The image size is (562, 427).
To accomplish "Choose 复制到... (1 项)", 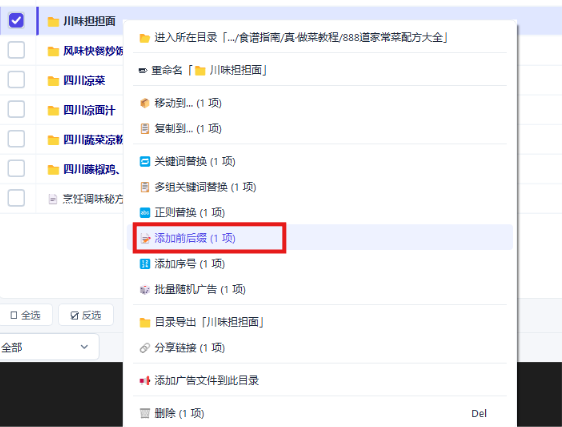I will click(320, 128).
